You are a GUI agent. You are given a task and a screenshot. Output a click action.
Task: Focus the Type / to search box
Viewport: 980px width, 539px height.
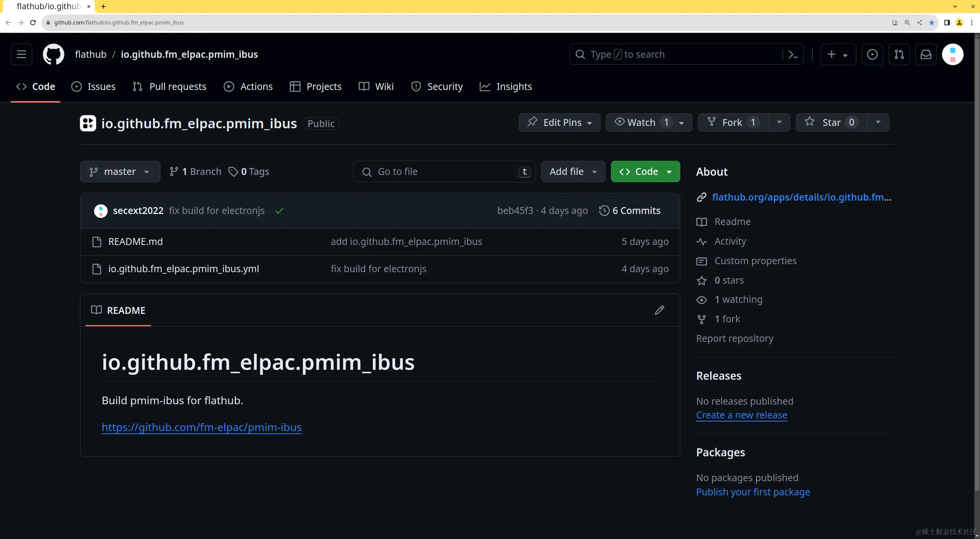676,54
